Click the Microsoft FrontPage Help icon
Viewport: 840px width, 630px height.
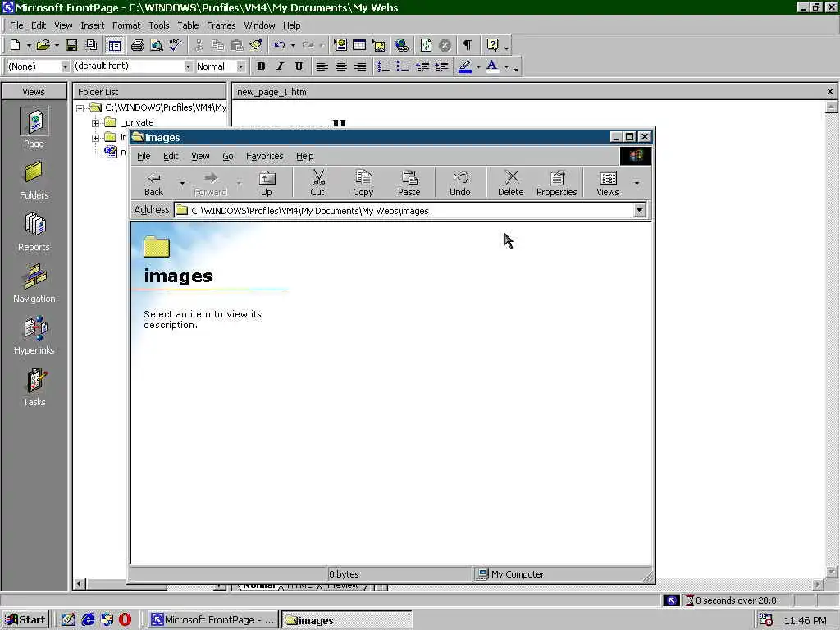point(492,46)
